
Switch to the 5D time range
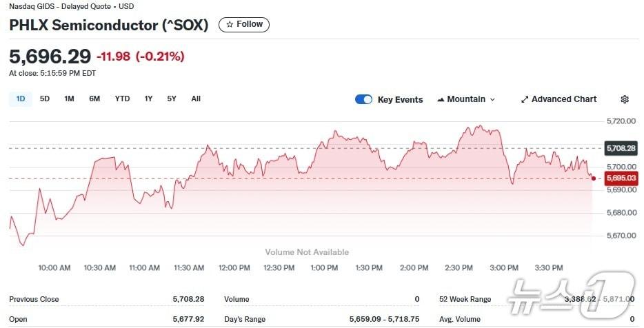coord(45,99)
